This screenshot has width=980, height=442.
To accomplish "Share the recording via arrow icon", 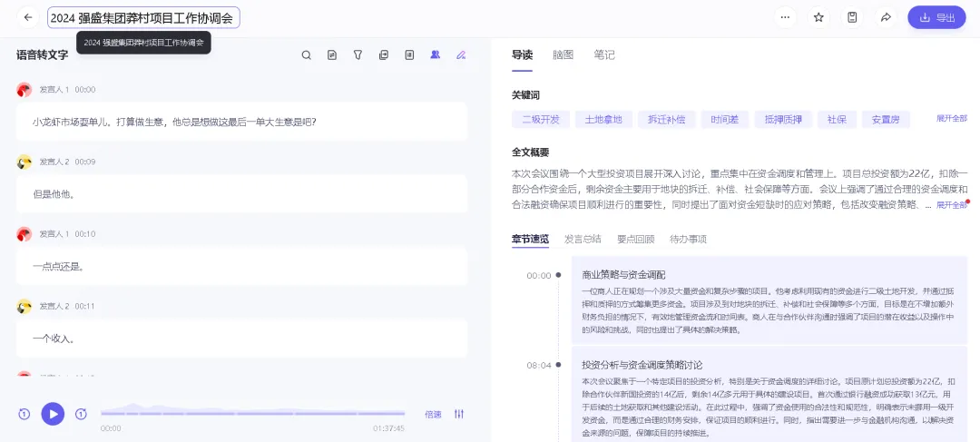I will (x=886, y=17).
